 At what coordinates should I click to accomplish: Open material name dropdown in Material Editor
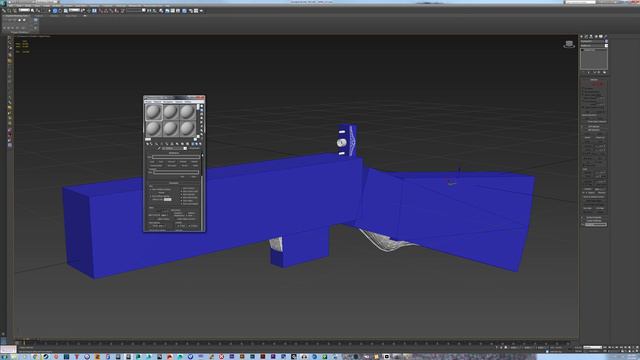(174, 149)
